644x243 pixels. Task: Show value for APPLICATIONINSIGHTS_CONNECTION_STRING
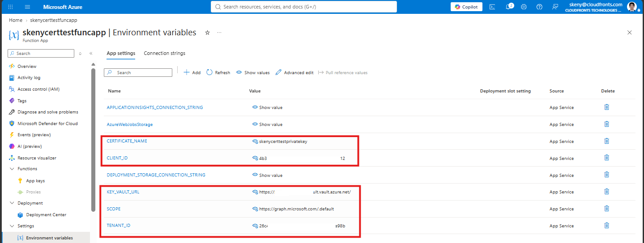(x=268, y=108)
